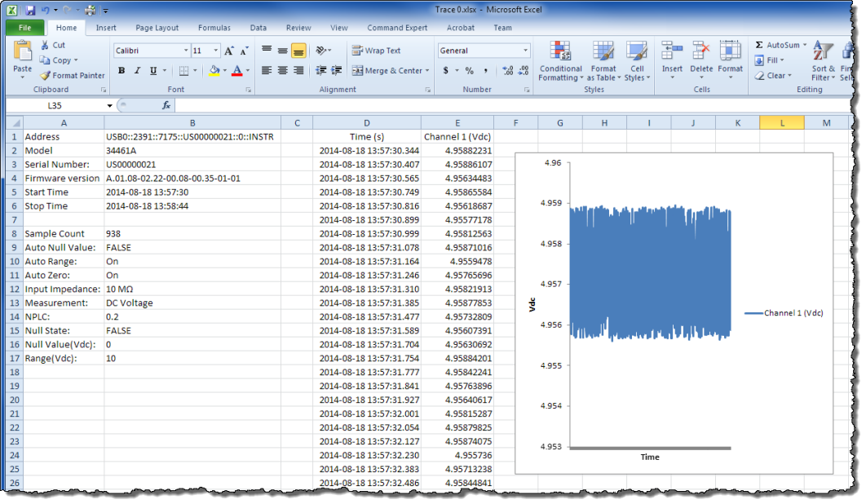Image resolution: width=866 pixels, height=504 pixels.
Task: Apply Comma Style format
Action: tap(485, 71)
